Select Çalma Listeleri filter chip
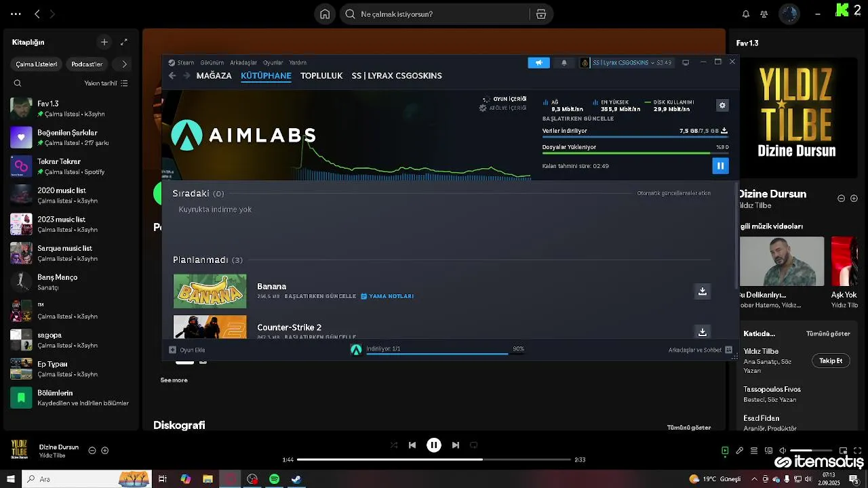This screenshot has width=868, height=488. [37, 64]
